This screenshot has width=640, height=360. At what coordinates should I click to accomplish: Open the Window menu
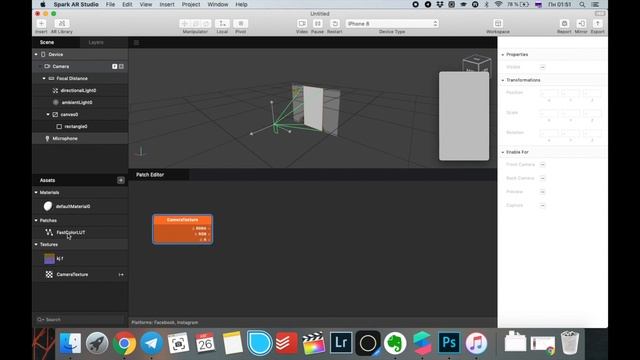pyautogui.click(x=218, y=4)
